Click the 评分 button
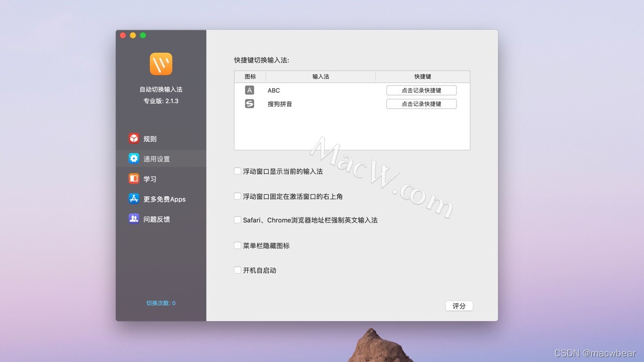 [x=459, y=306]
